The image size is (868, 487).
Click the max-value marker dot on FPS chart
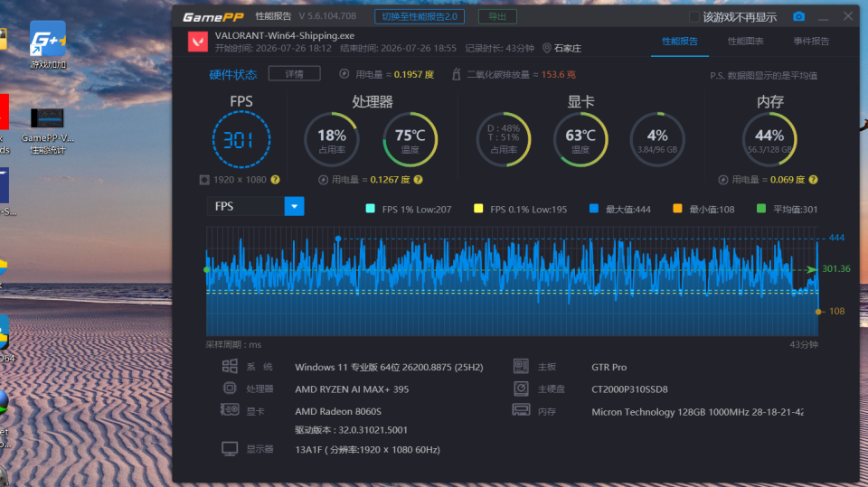338,239
